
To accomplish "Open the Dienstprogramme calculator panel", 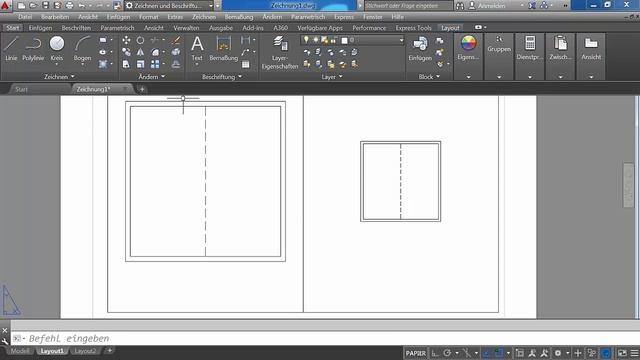I will pos(530,48).
